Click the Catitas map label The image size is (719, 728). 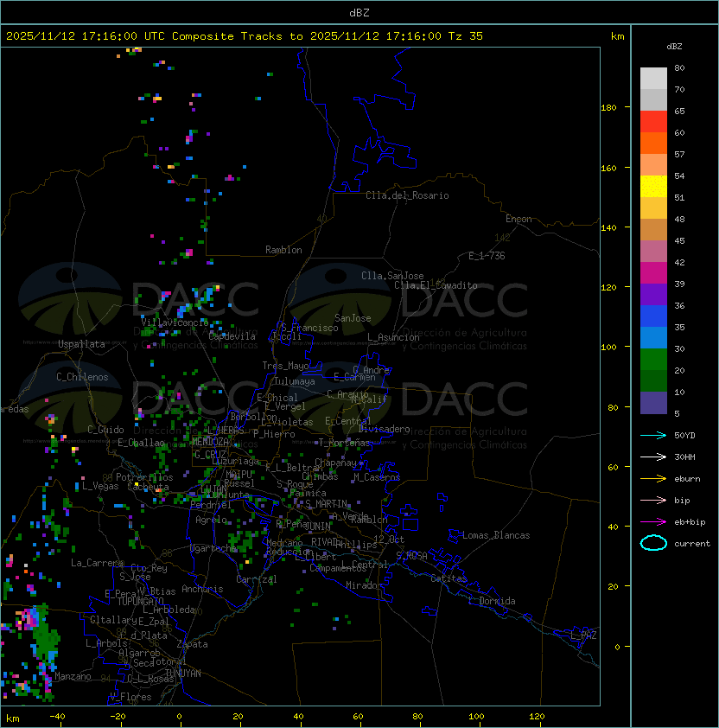point(449,578)
